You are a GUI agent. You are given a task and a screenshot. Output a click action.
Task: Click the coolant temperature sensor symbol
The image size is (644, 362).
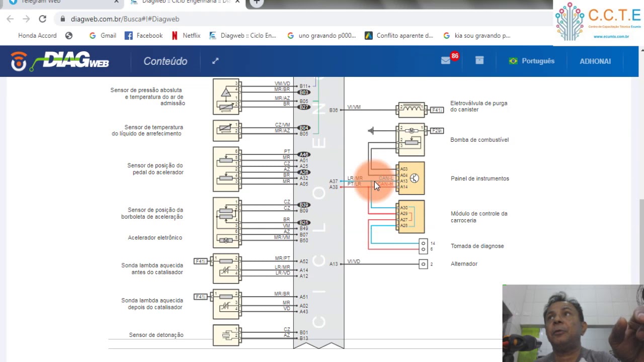tap(226, 130)
